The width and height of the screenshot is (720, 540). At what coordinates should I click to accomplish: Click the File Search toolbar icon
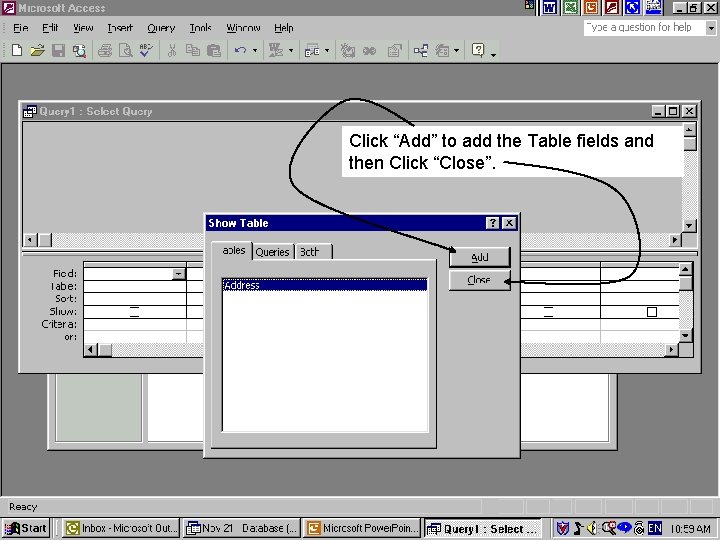tap(79, 50)
